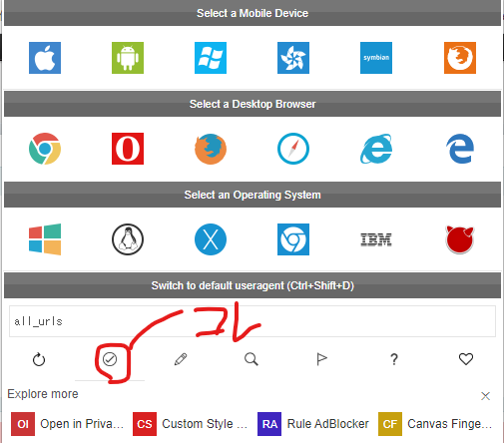Click the checkmark apply icon
Screen dimensions: 504x443
tap(110, 359)
